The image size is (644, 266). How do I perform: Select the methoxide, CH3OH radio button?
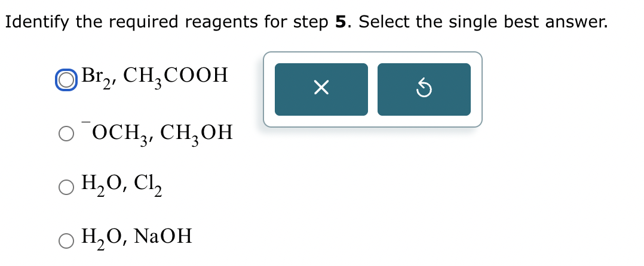(66, 134)
